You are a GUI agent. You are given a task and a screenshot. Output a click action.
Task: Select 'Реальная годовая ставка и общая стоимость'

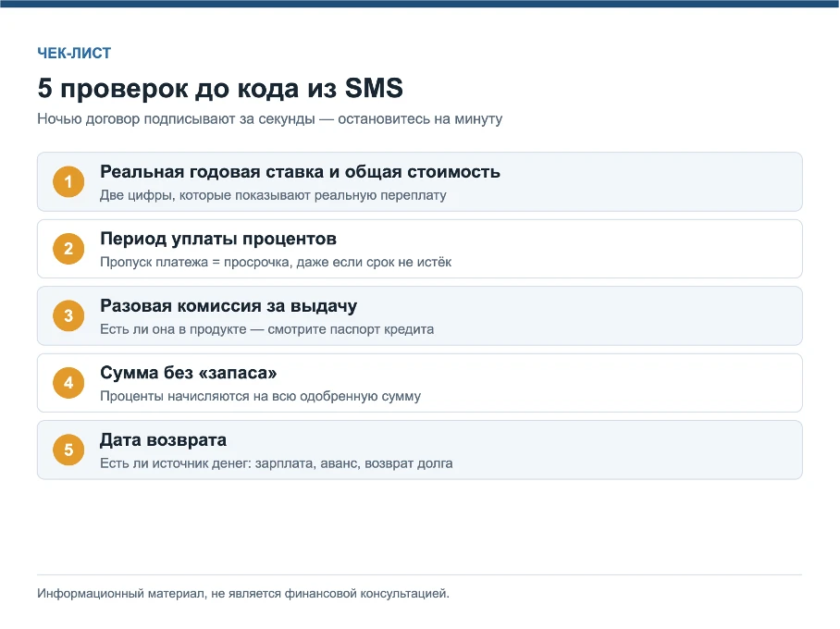click(x=300, y=171)
